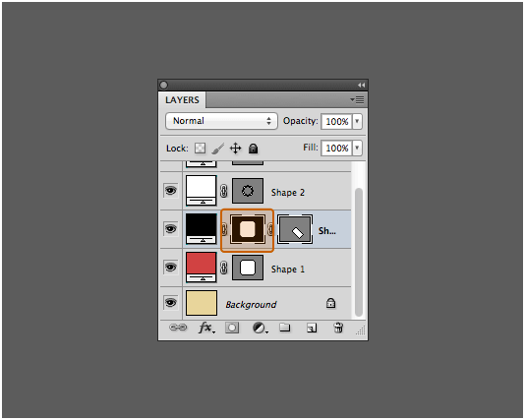The image size is (525, 420).
Task: Click the Link layers chain icon
Action: (178, 328)
